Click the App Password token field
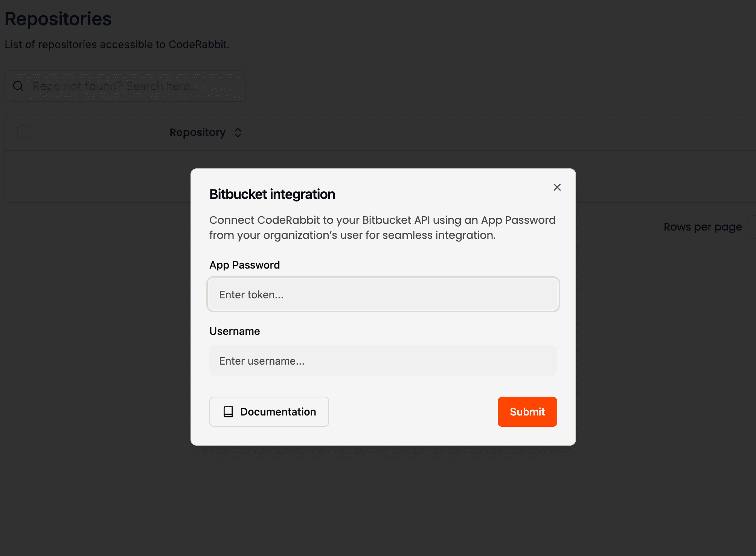This screenshot has width=756, height=556. tap(383, 295)
